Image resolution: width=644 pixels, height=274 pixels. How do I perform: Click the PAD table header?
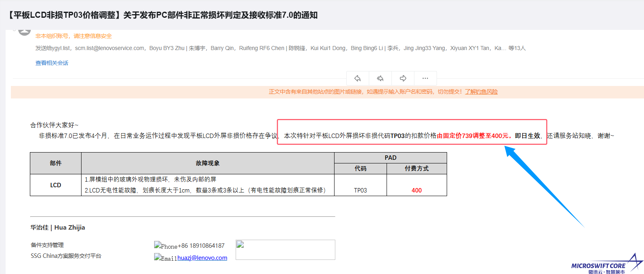(x=391, y=158)
